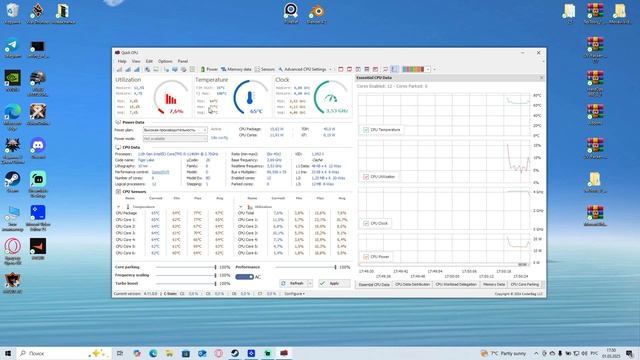Collapse the Temperature sensor group
The width and height of the screenshot is (640, 360).
(x=119, y=207)
